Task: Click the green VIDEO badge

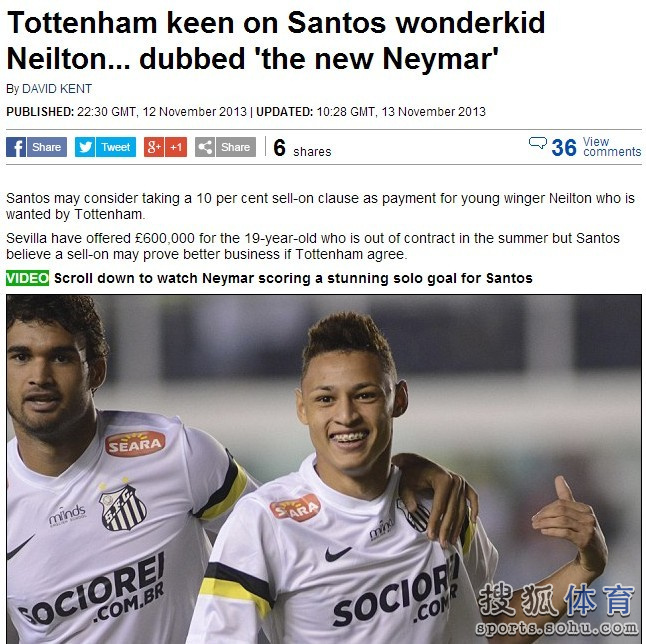Action: pyautogui.click(x=28, y=278)
